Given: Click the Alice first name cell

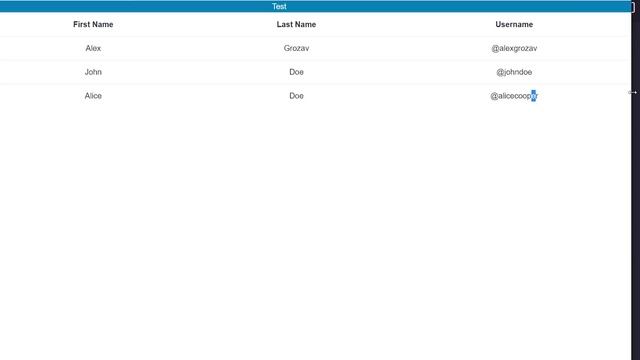Looking at the screenshot, I should pos(93,96).
